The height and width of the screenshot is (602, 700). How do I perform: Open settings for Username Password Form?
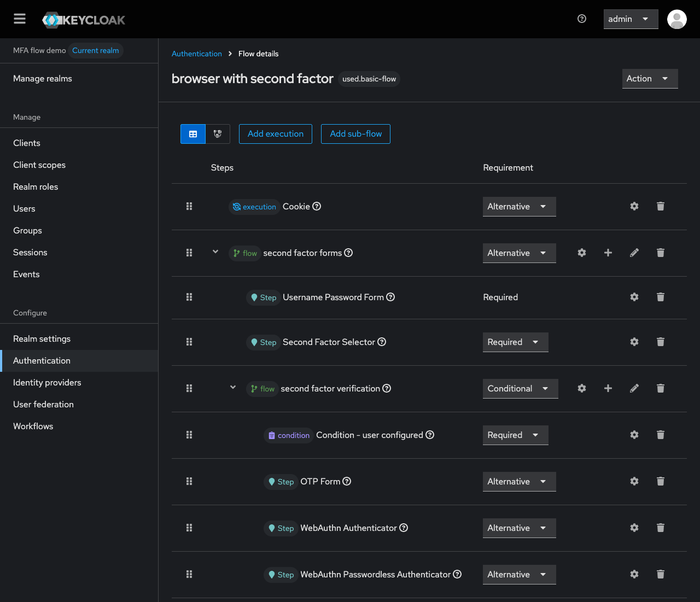click(x=634, y=297)
